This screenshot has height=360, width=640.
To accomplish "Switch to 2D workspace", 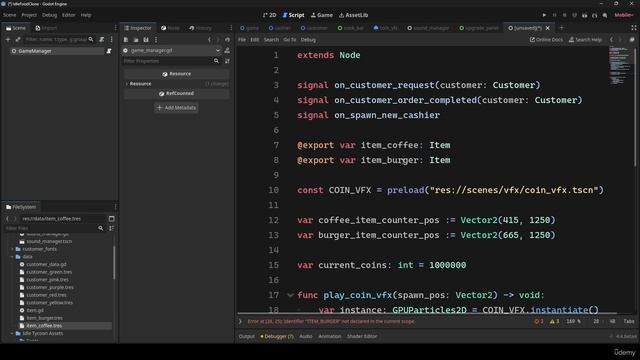I will pos(269,15).
